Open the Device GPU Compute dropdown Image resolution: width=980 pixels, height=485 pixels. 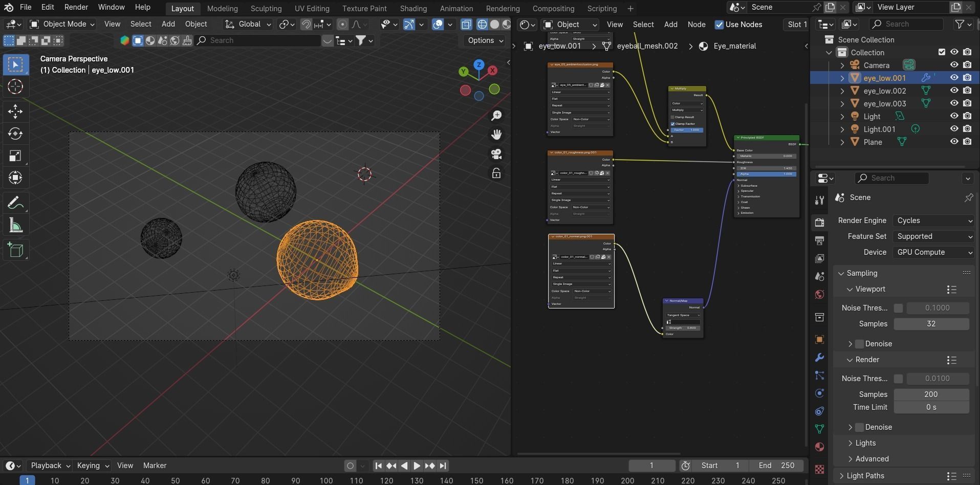click(934, 252)
